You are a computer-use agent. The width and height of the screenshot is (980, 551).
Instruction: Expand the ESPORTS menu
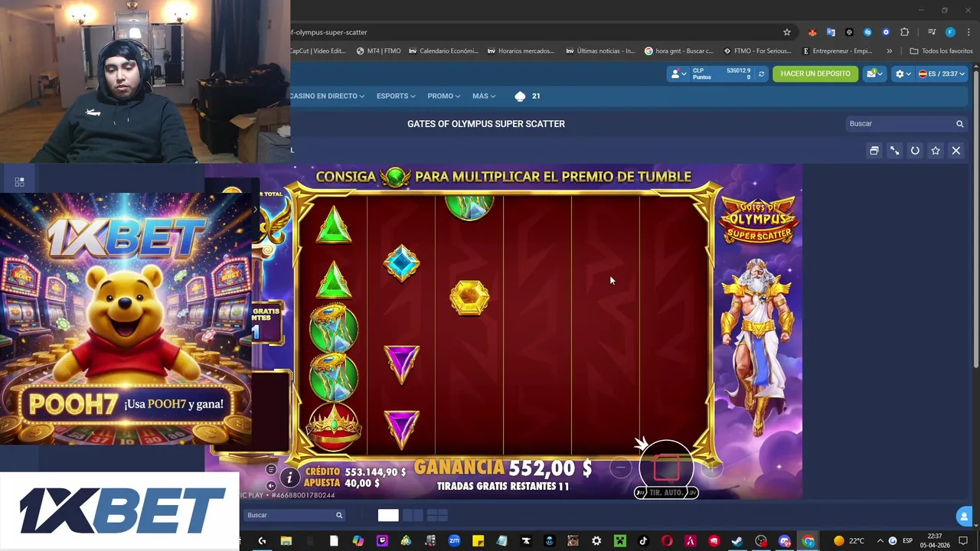click(x=396, y=96)
